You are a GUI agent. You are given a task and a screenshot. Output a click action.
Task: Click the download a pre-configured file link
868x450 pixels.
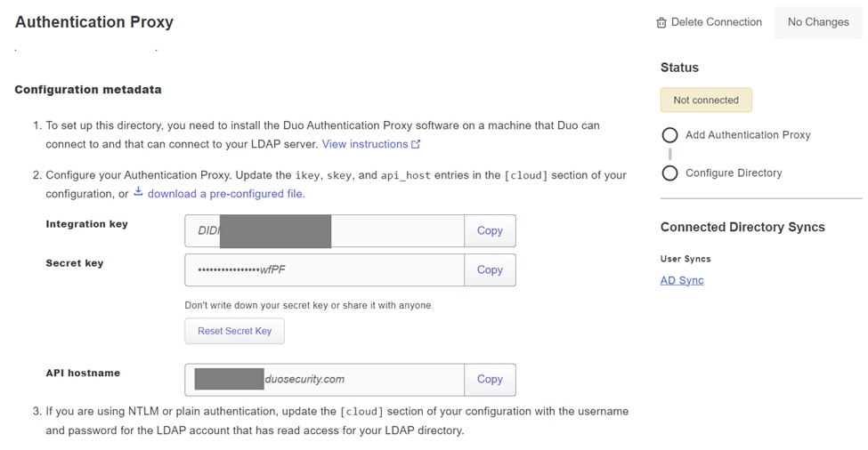pyautogui.click(x=226, y=194)
